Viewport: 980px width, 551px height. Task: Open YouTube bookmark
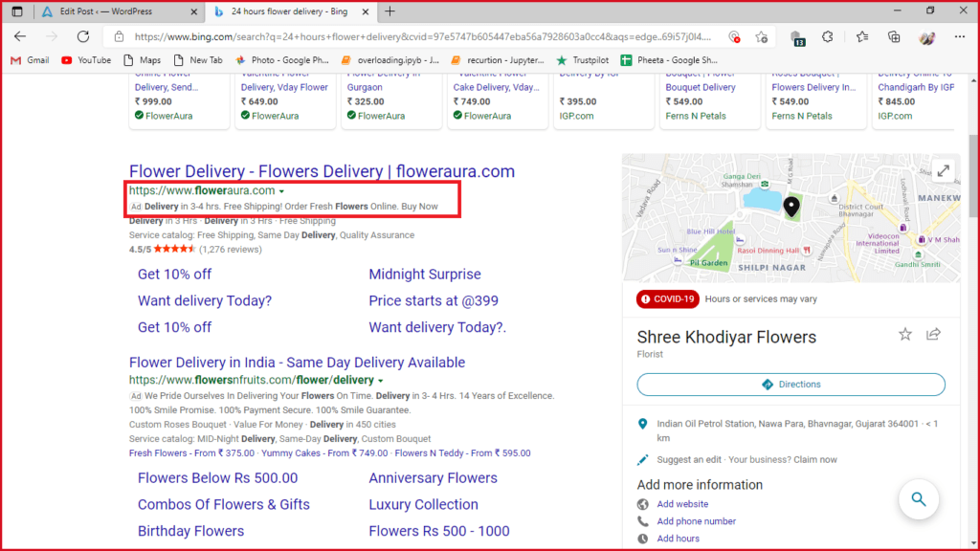point(86,60)
